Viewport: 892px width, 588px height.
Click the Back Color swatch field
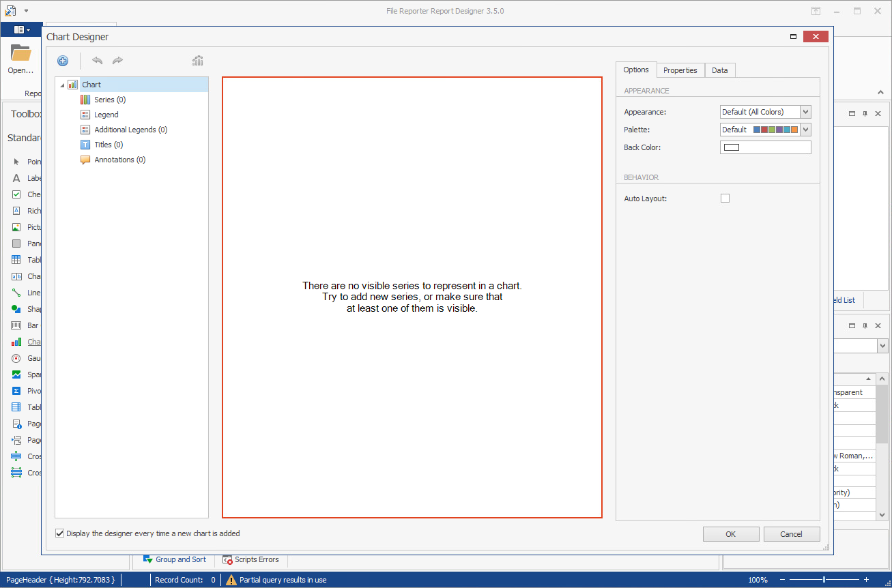[765, 147]
